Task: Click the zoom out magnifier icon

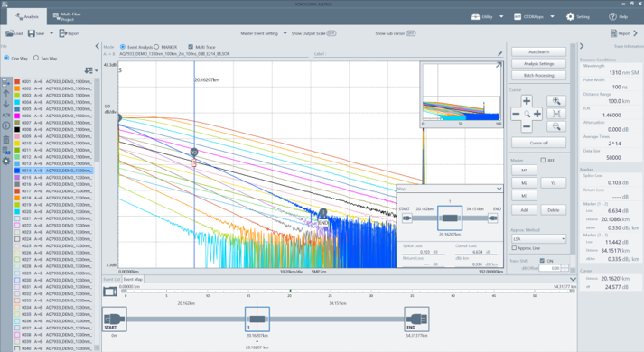Action: tap(556, 126)
